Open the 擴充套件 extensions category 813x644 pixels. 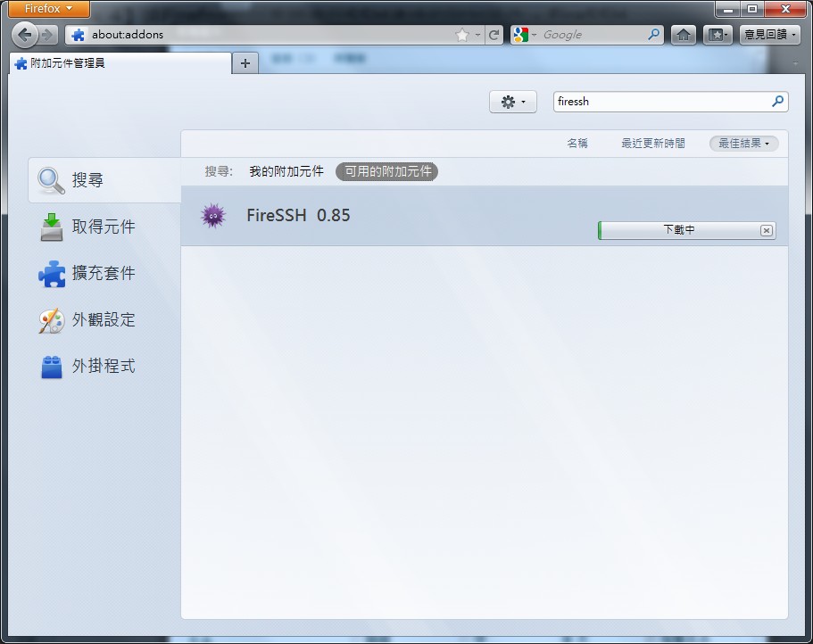coord(104,273)
